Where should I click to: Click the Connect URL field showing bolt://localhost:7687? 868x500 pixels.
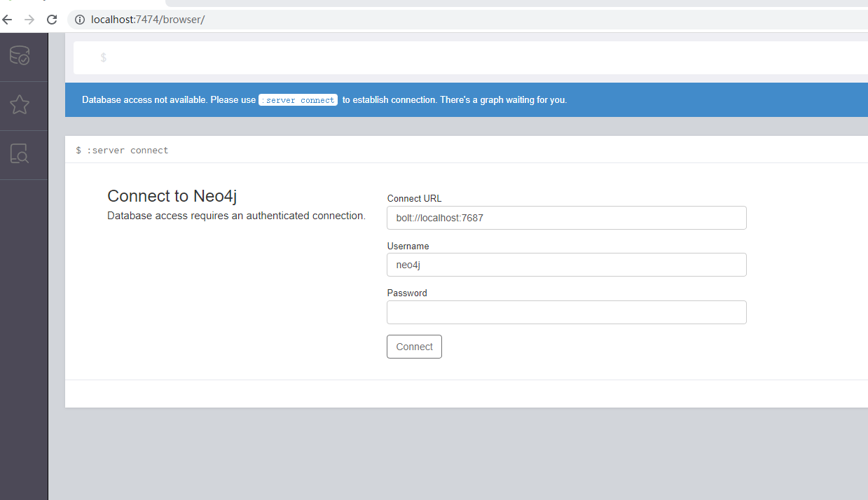[566, 218]
